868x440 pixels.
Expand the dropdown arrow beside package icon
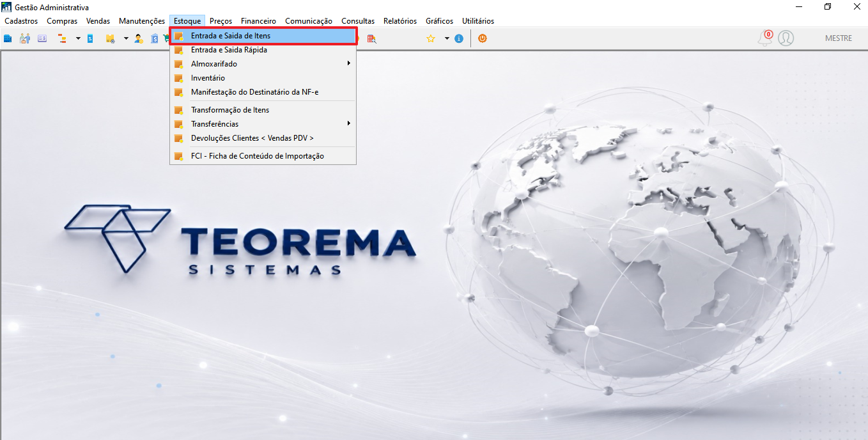(126, 38)
